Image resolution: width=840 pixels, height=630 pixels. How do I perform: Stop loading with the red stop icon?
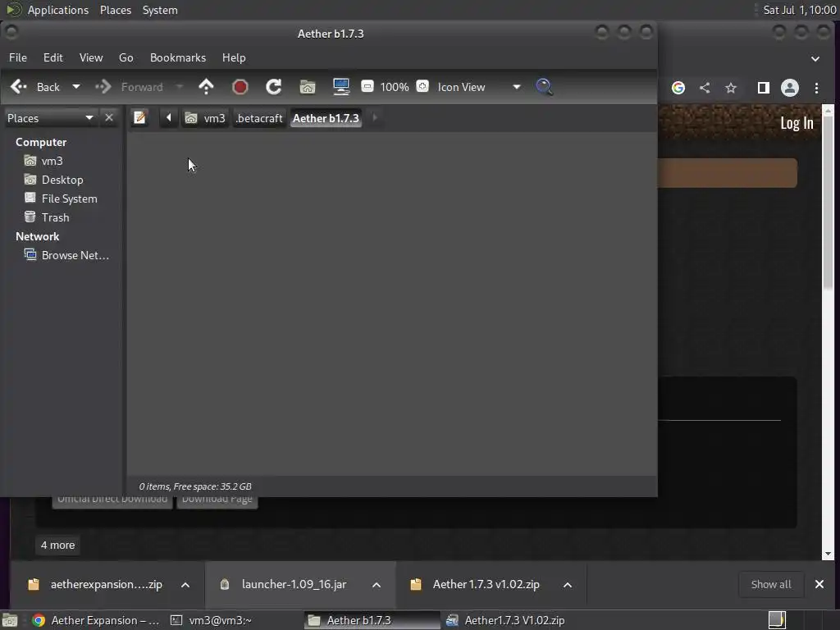(x=240, y=87)
